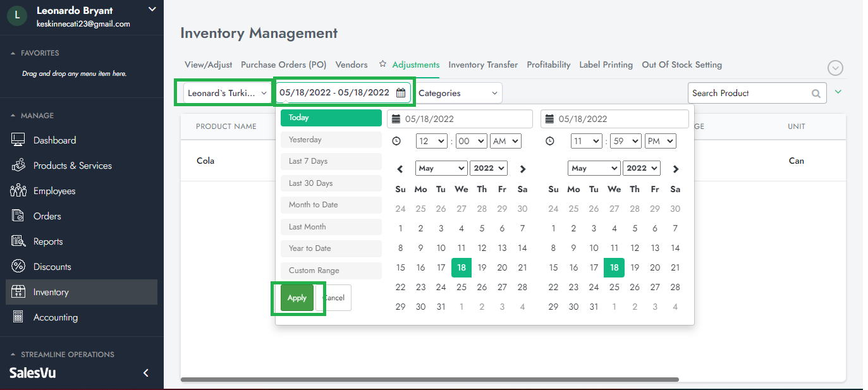Image resolution: width=868 pixels, height=390 pixels.
Task: Go to next month in left calendar
Action: click(522, 169)
